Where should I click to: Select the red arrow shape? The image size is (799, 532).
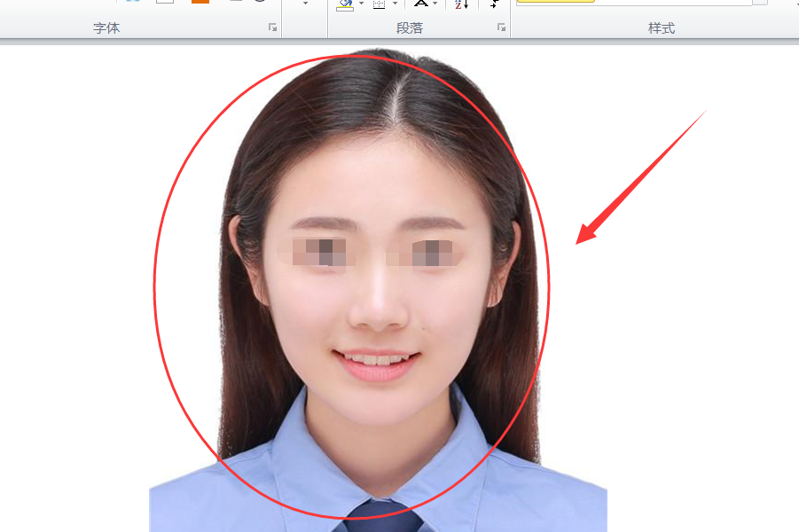(x=640, y=176)
